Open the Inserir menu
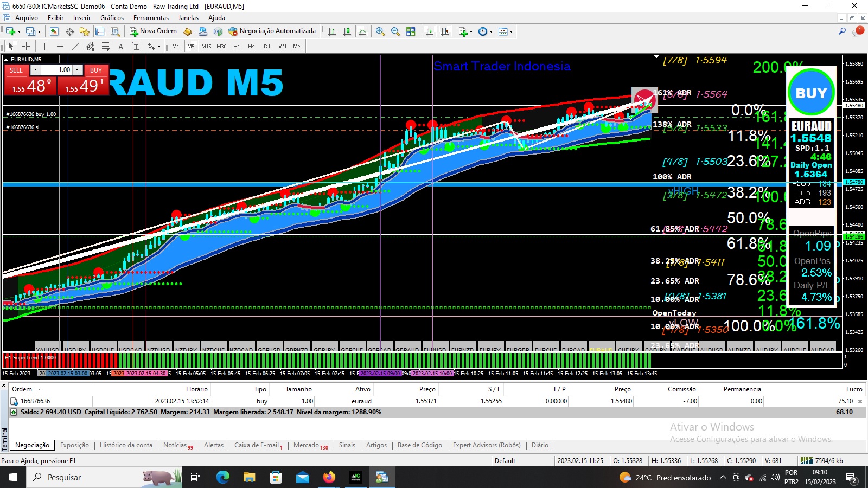Screen dimensions: 868x488 tap(82, 18)
